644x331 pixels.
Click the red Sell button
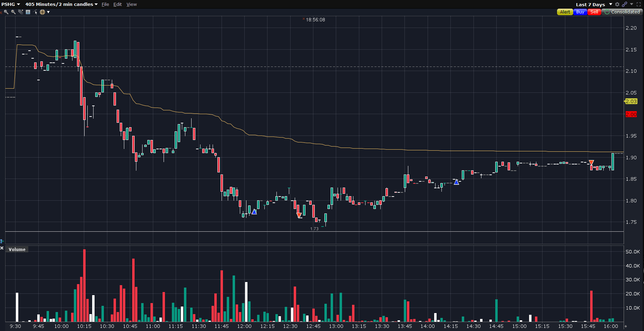pyautogui.click(x=594, y=12)
